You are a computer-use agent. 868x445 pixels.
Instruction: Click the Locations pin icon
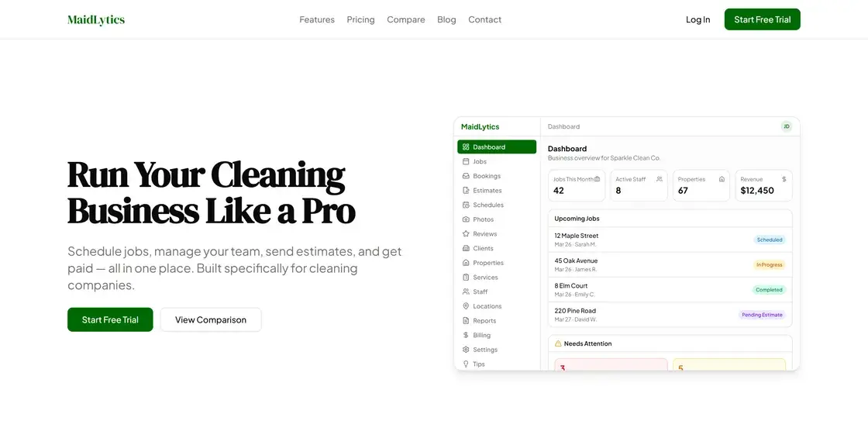(466, 306)
